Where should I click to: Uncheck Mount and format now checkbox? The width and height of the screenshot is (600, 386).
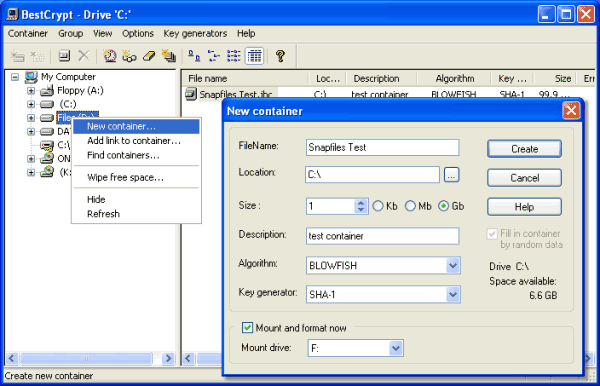coord(247,328)
